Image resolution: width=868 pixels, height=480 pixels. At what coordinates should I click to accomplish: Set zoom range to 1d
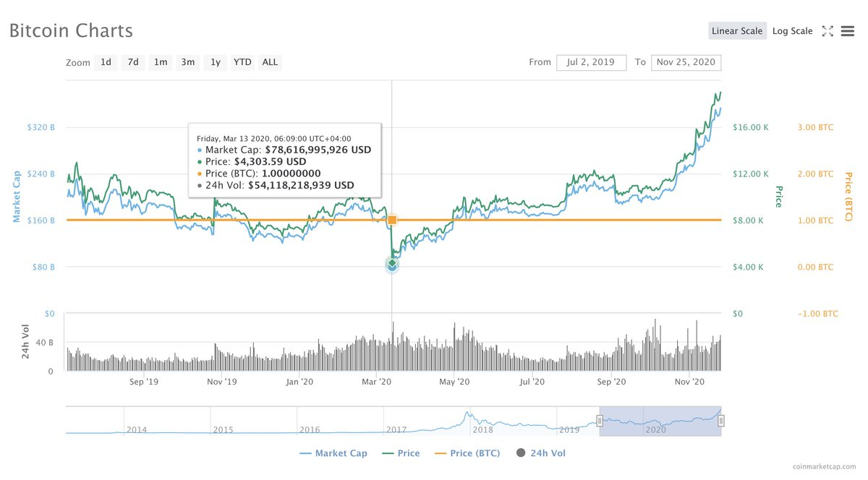coord(106,62)
